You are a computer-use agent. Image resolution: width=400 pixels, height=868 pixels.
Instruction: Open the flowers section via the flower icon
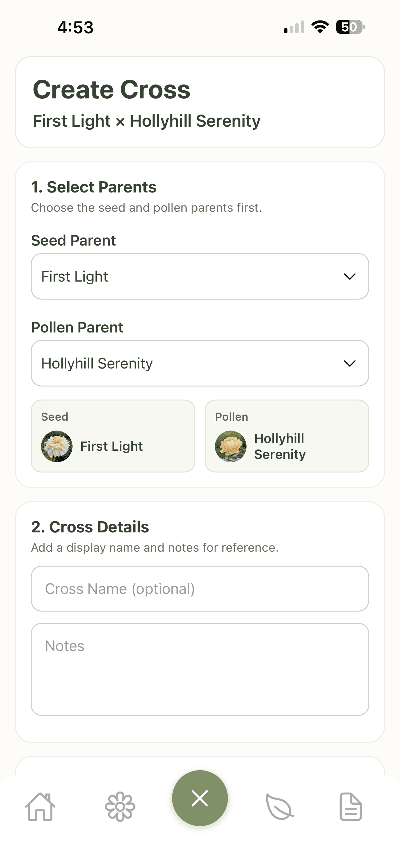120,807
